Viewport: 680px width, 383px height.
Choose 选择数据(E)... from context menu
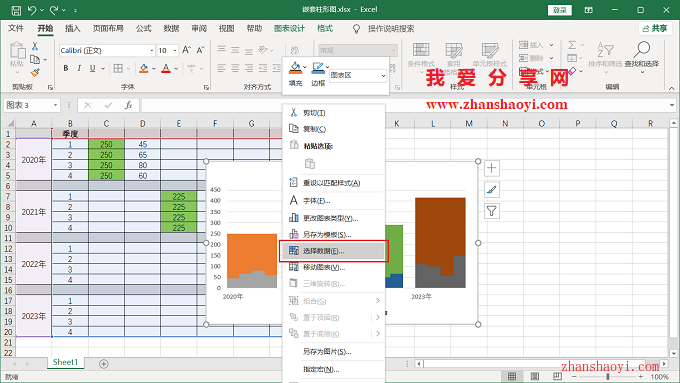pos(333,251)
